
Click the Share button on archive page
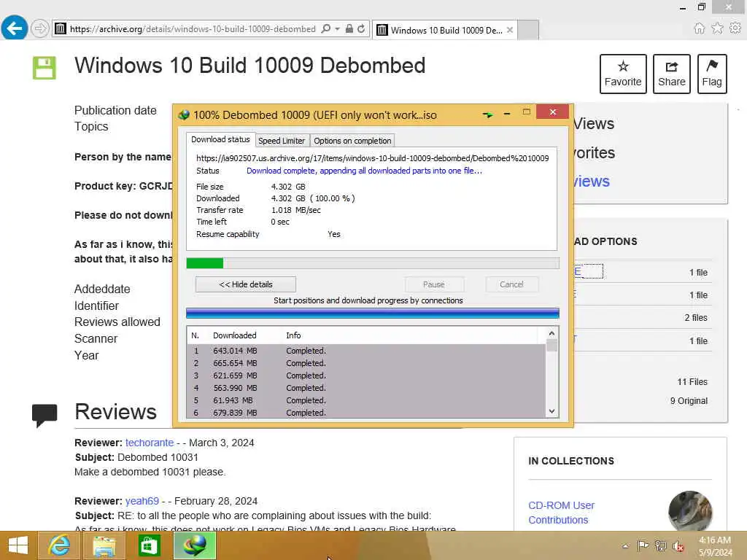click(x=671, y=74)
